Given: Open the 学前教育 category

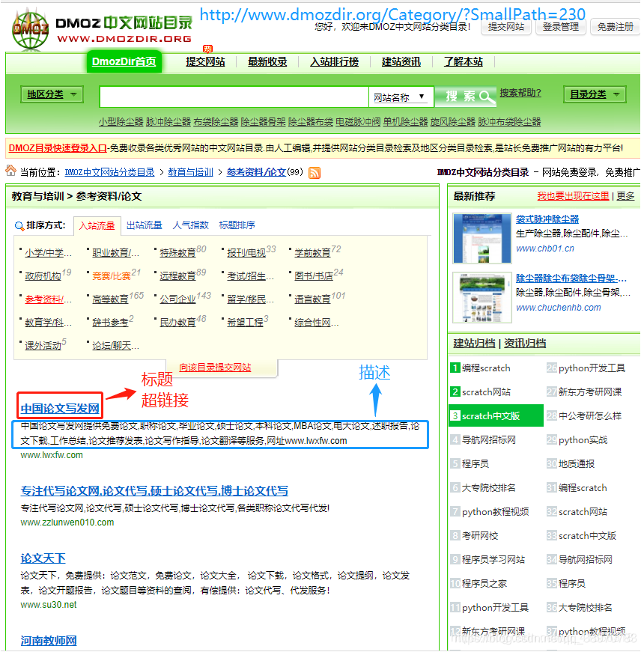Looking at the screenshot, I should point(312,253).
